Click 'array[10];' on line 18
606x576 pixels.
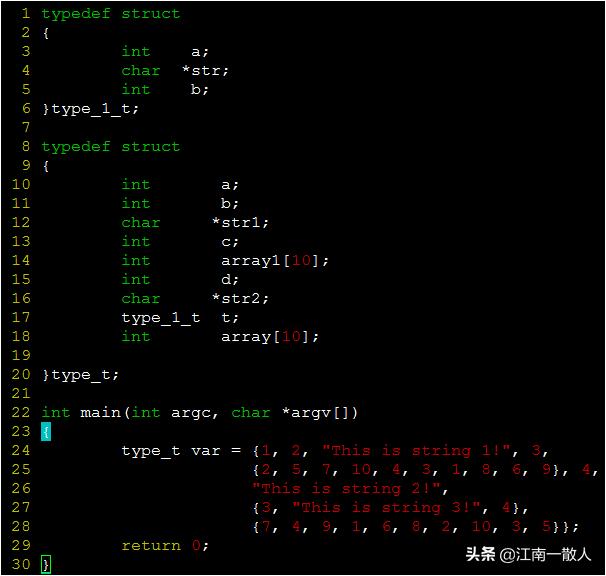(270, 337)
